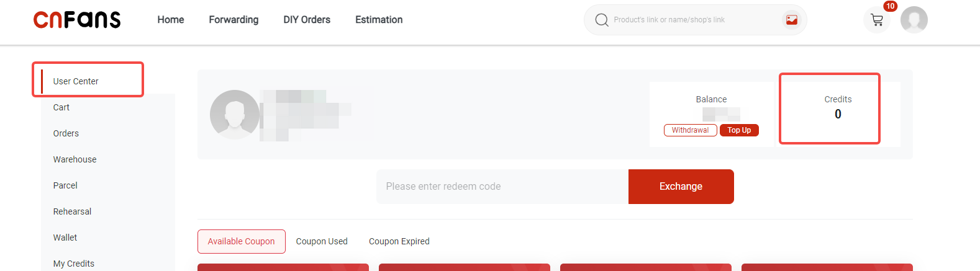Focus the redeem code input field
Viewport: 980px width, 271px height.
coord(502,187)
